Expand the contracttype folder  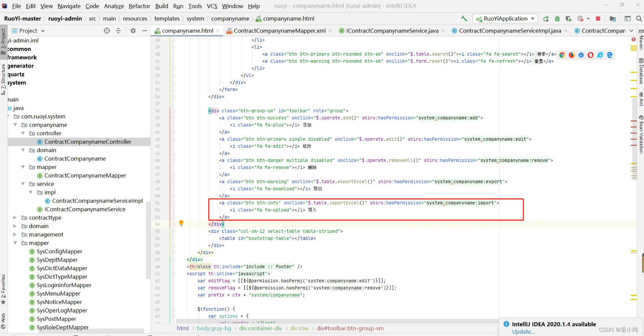(15, 218)
